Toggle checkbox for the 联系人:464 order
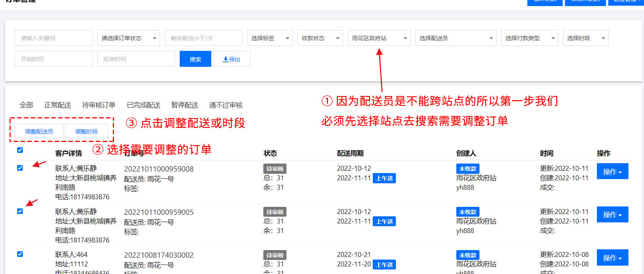The height and width of the screenshot is (274, 644). (20, 254)
